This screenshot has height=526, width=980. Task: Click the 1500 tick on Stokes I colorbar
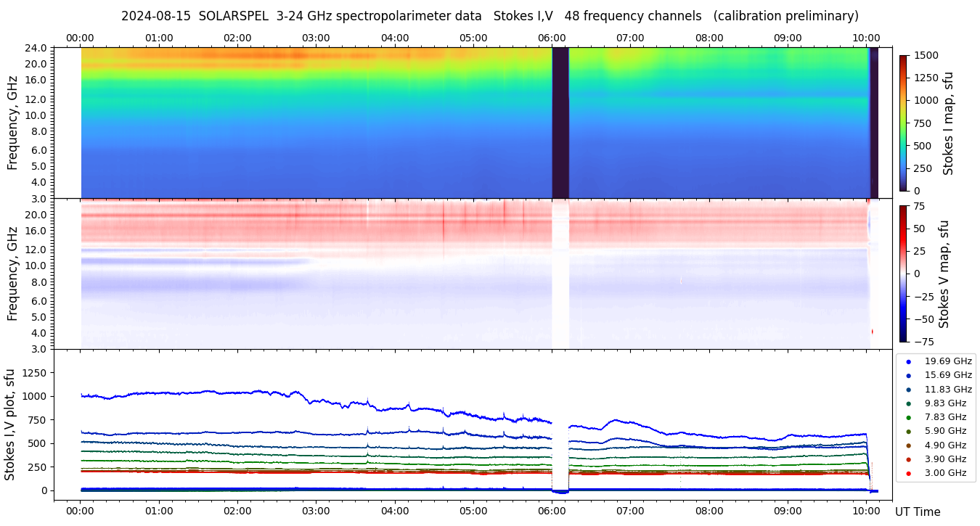tap(926, 55)
